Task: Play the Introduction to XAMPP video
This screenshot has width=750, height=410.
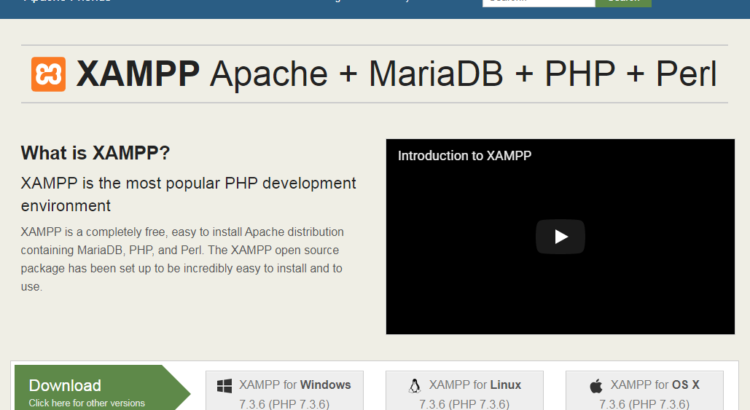Action: click(560, 237)
